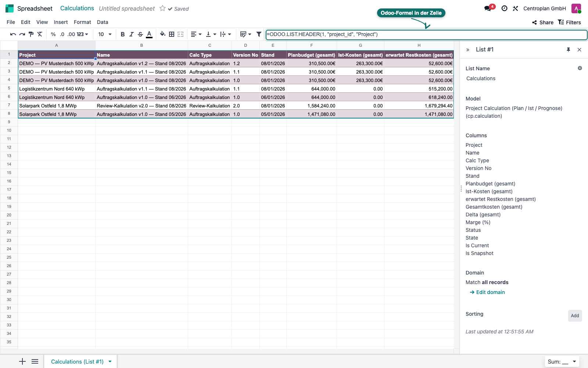Collapse the side panel with the chevrons
Image resolution: width=588 pixels, height=368 pixels.
pyautogui.click(x=468, y=50)
